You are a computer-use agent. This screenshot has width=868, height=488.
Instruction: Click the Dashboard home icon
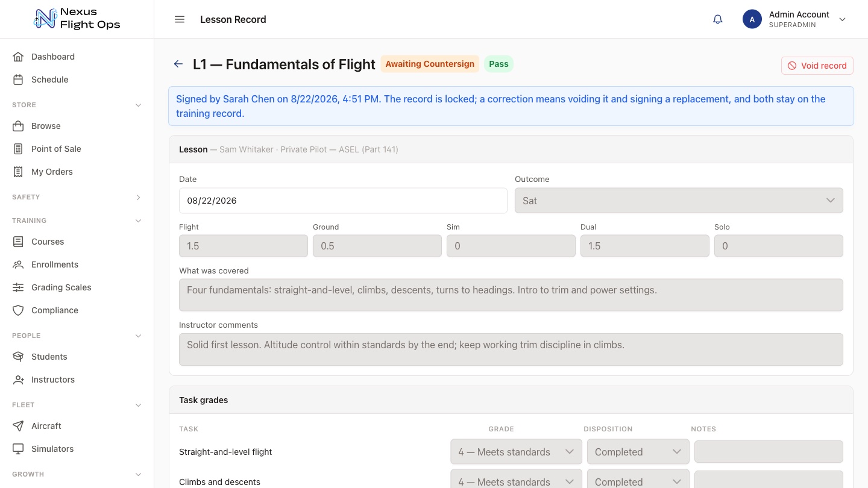tap(18, 57)
